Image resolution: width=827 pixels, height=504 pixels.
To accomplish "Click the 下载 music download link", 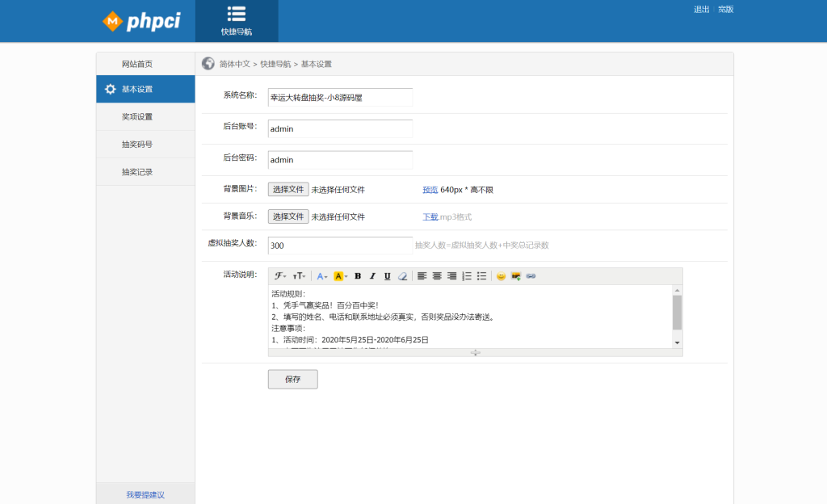I will tap(430, 216).
